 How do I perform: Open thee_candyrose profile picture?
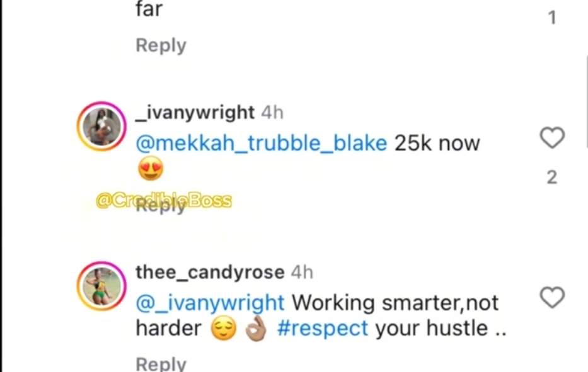click(x=101, y=286)
